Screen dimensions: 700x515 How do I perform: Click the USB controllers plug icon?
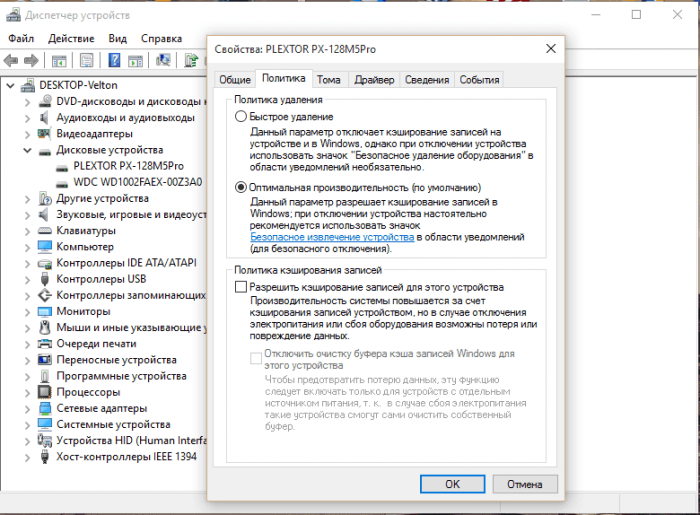[x=44, y=279]
